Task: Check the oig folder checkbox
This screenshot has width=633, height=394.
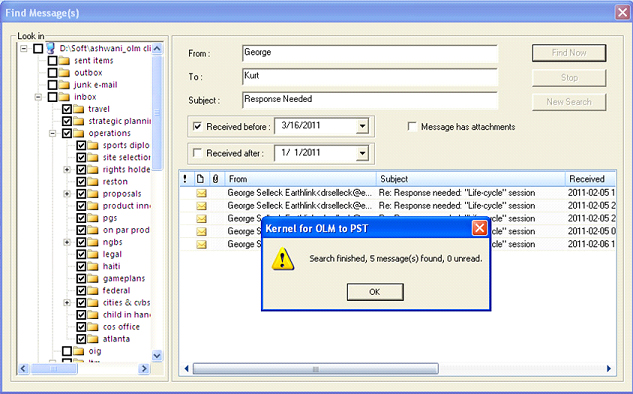Action: click(x=67, y=351)
